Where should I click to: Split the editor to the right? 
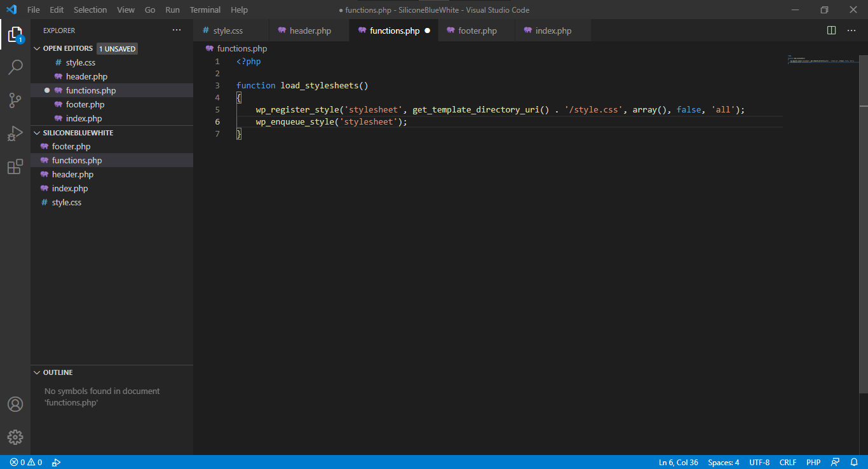click(831, 31)
